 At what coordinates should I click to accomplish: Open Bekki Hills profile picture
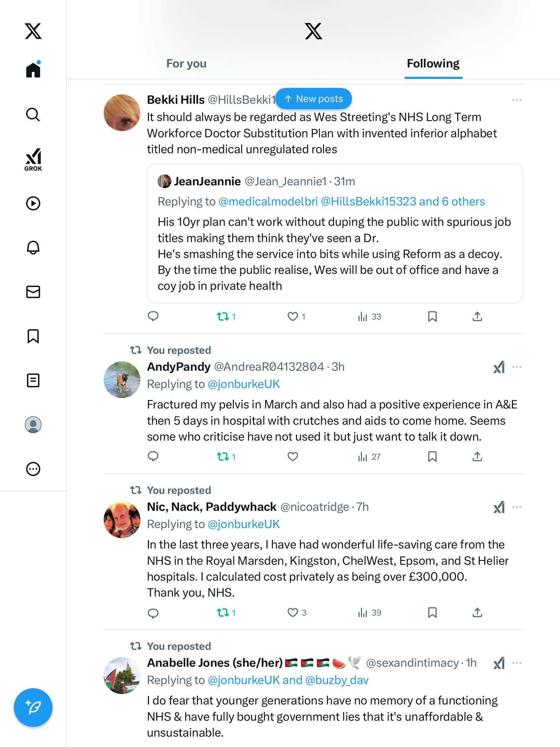(x=122, y=113)
